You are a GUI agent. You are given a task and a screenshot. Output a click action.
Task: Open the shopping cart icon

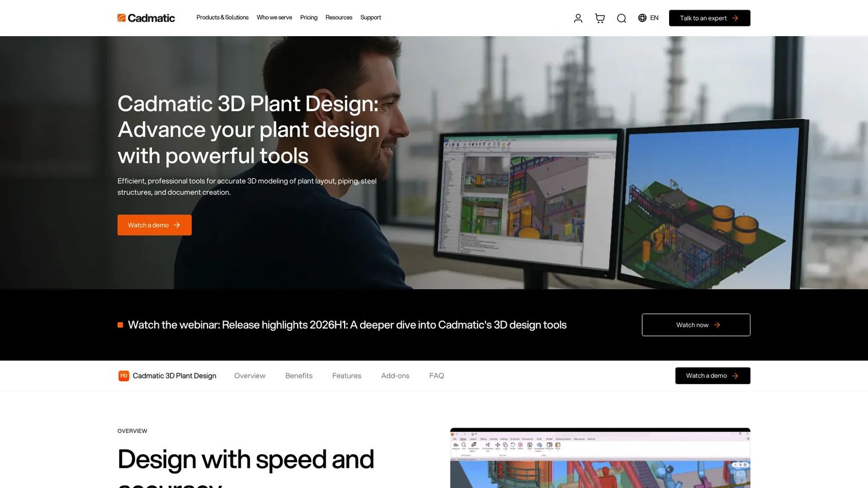click(x=600, y=18)
